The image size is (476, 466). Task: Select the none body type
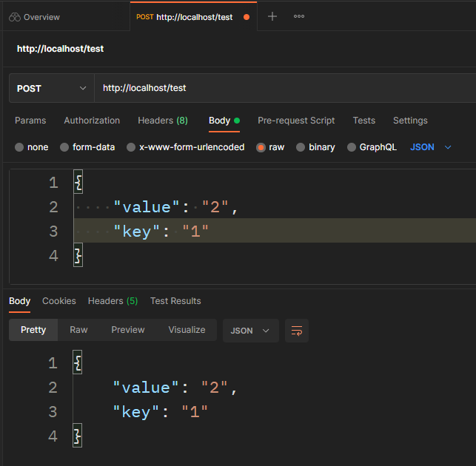click(19, 147)
